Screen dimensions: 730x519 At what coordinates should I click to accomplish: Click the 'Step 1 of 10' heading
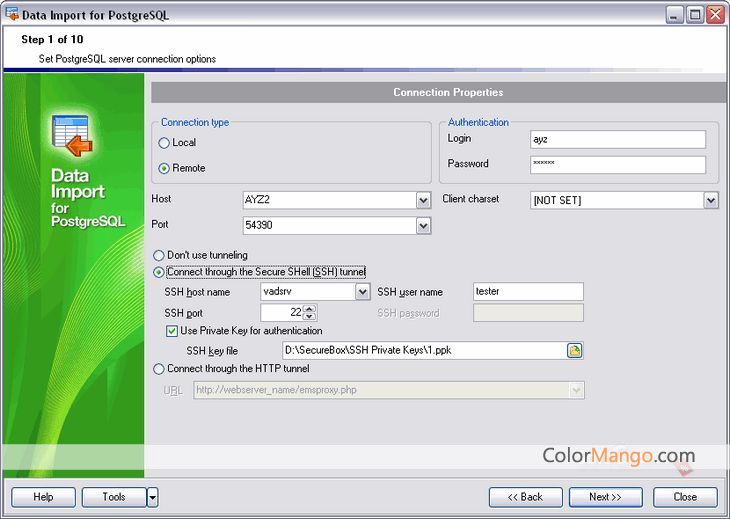coord(52,40)
